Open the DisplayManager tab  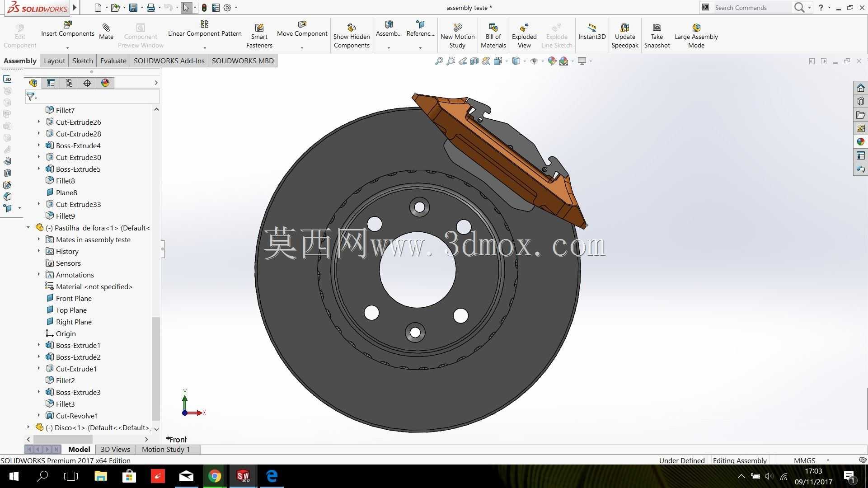(105, 83)
